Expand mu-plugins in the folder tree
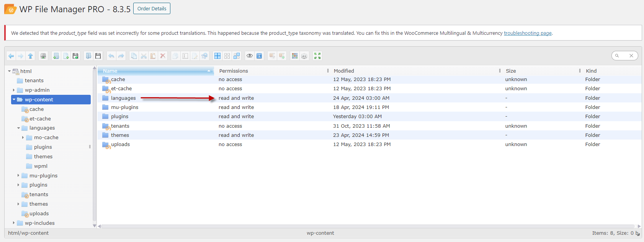644x242 pixels. [18, 175]
